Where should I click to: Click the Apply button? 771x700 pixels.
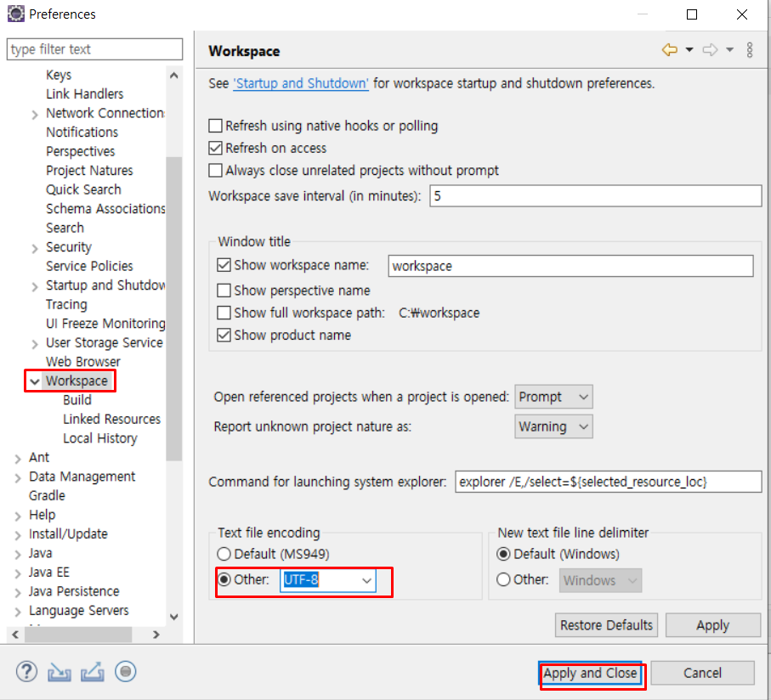713,625
